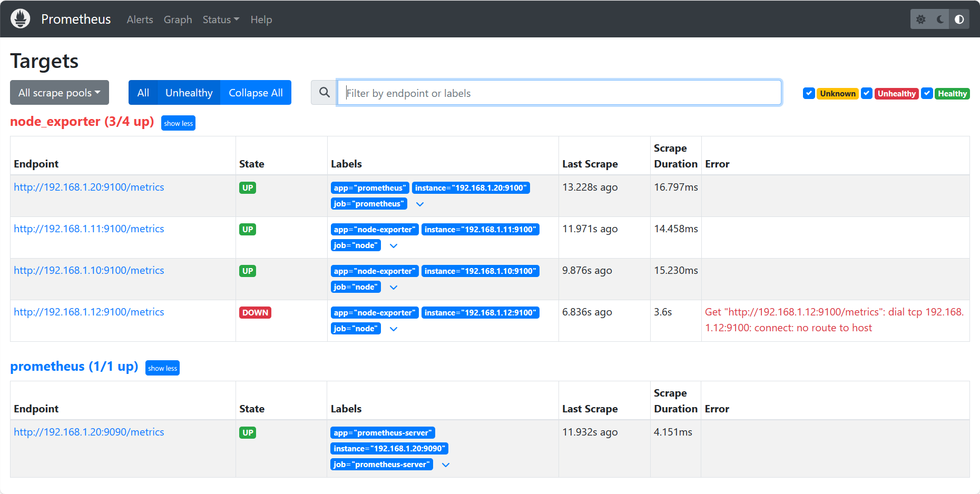Click the 3.6s scrape duration value
The height and width of the screenshot is (494, 980).
click(x=663, y=312)
